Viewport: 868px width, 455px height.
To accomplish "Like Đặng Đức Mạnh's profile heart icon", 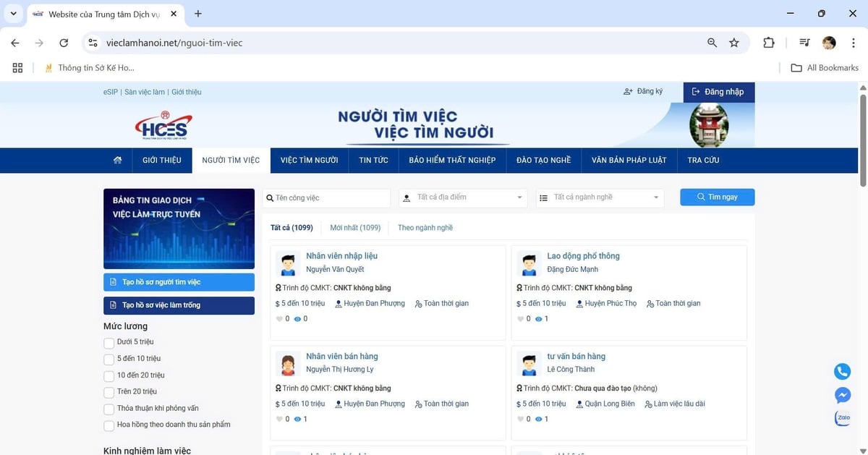I will click(x=521, y=319).
